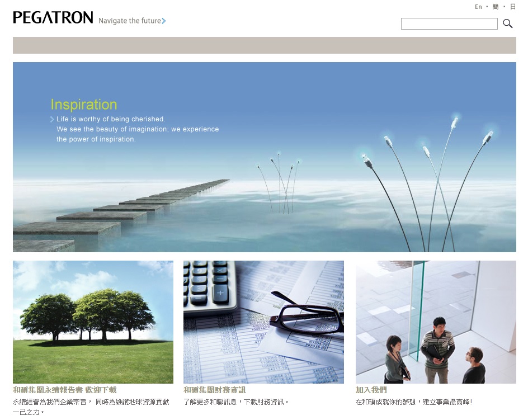Click the Navigate the future tagline
Viewport: 528px width, 420px height.
[x=130, y=21]
